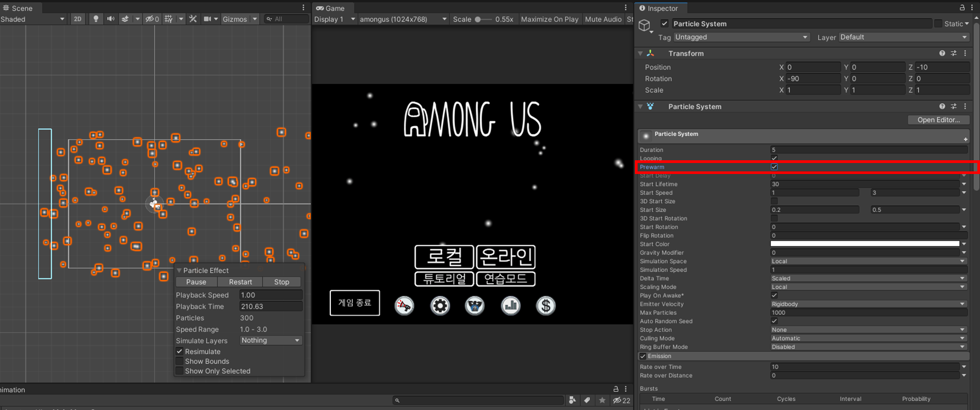Open the Emitter Velocity Rigidbody dropdown
The image size is (980, 410).
[x=868, y=304]
